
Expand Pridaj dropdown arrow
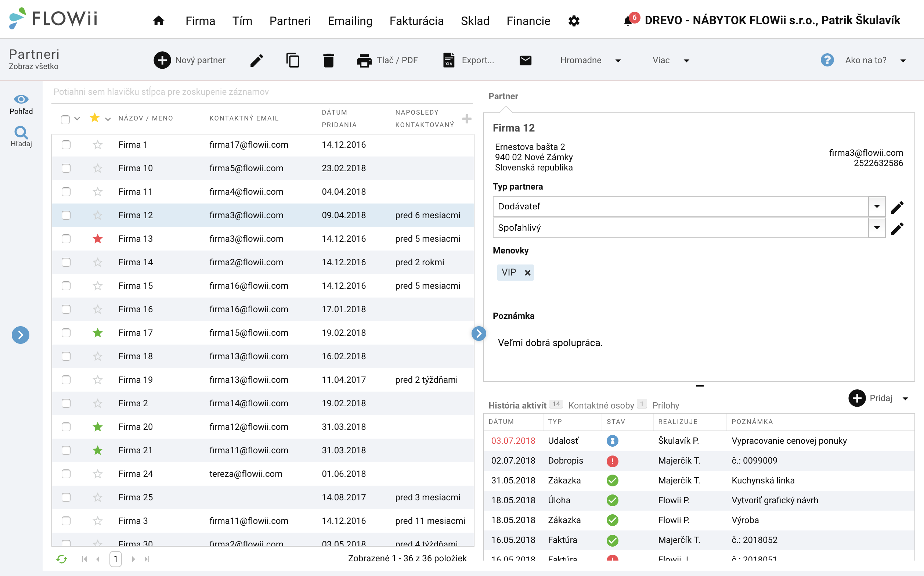click(x=905, y=399)
